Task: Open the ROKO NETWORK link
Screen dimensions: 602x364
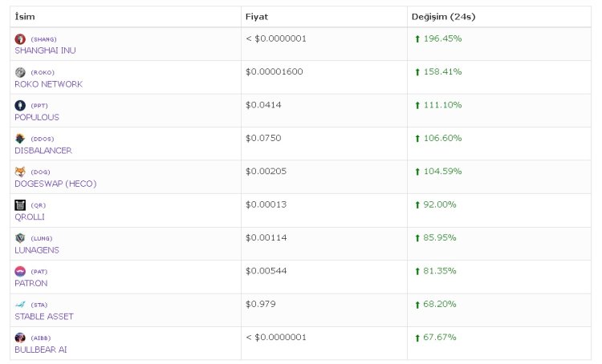Action: pos(48,84)
